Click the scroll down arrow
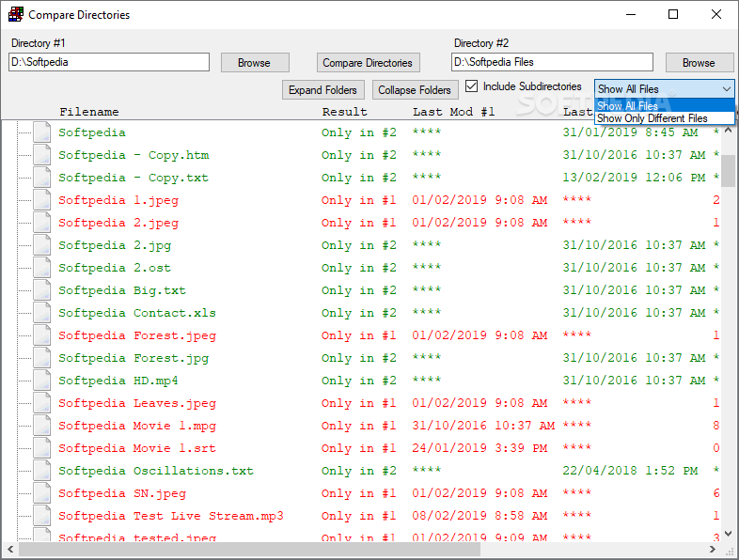739x560 pixels. pyautogui.click(x=728, y=534)
